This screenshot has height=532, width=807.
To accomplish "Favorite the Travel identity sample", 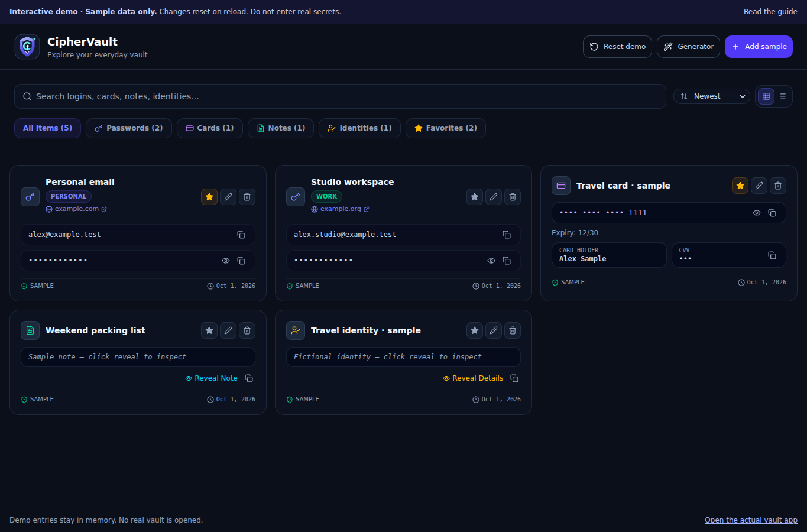I will click(475, 330).
